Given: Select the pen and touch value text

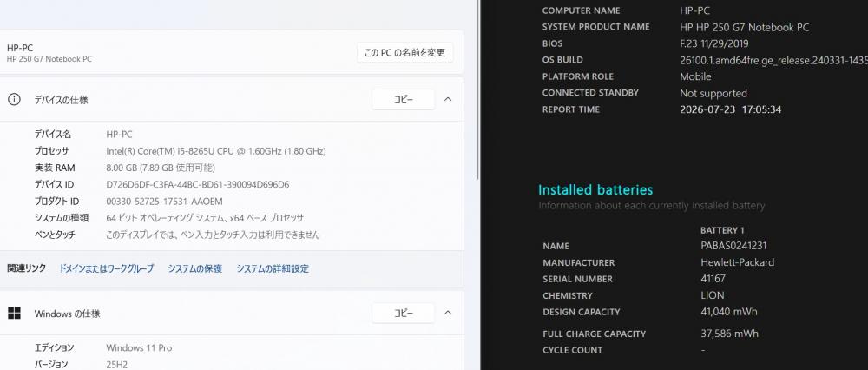Looking at the screenshot, I should click(x=214, y=235).
